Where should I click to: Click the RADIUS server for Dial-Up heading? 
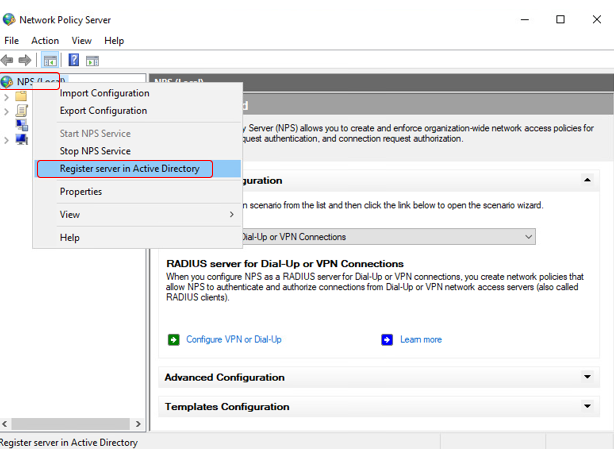[285, 264]
